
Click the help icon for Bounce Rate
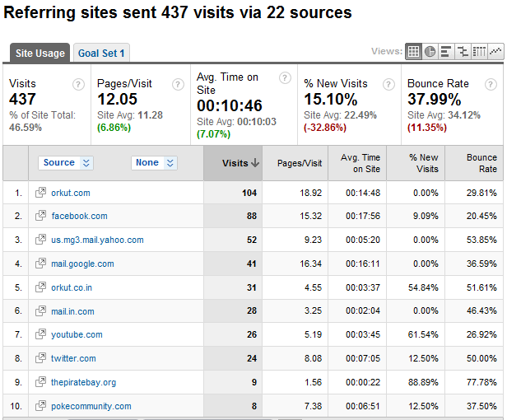tap(491, 84)
